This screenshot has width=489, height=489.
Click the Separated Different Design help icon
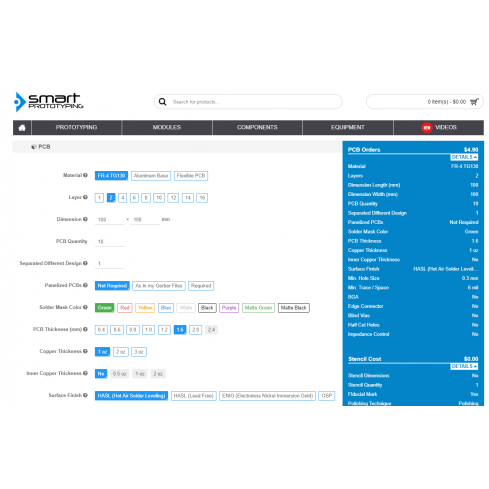coord(85,263)
